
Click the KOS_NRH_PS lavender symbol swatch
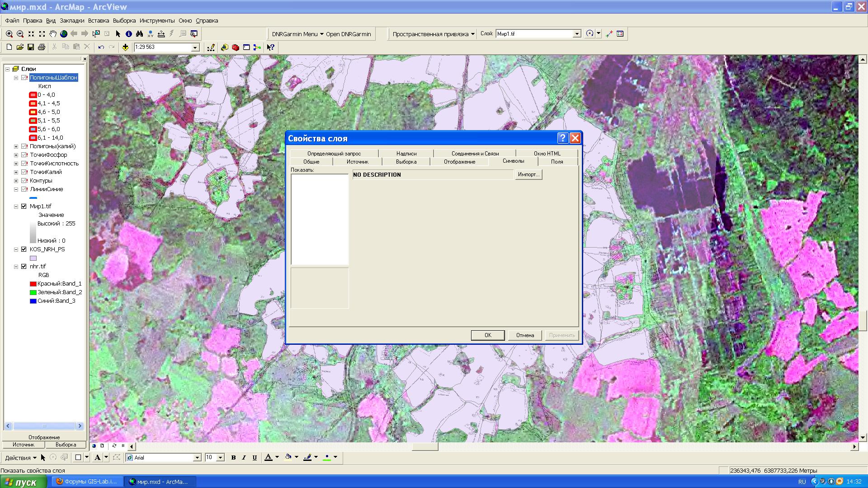(33, 258)
